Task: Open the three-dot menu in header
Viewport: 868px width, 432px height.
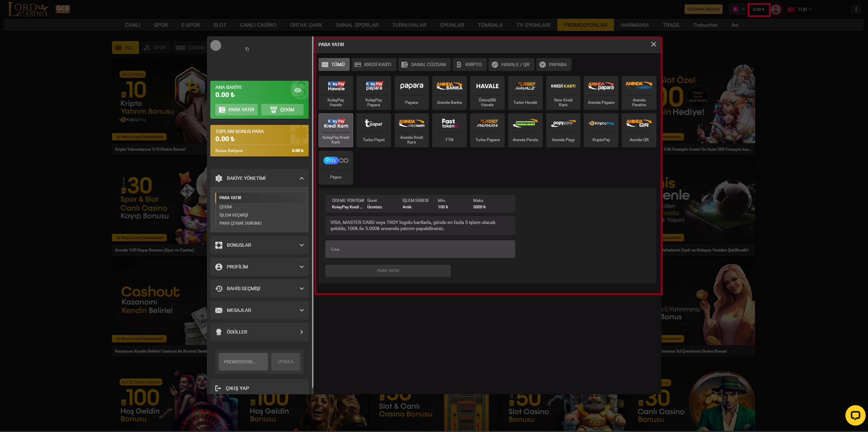Action: pos(856,10)
